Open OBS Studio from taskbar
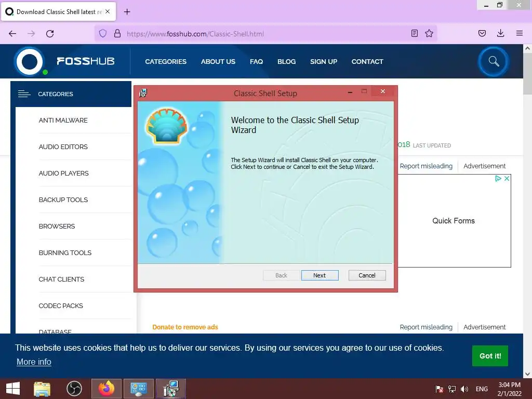The width and height of the screenshot is (532, 399). [x=74, y=389]
